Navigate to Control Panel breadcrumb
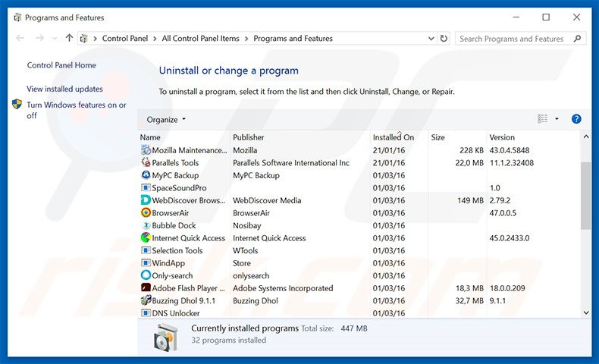599x364 pixels. [125, 39]
